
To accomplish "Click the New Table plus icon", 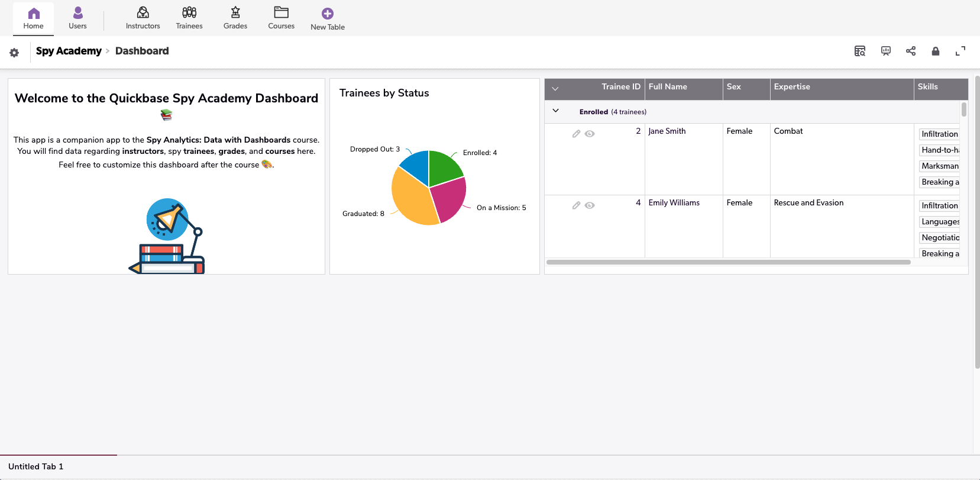I will 328,14.
